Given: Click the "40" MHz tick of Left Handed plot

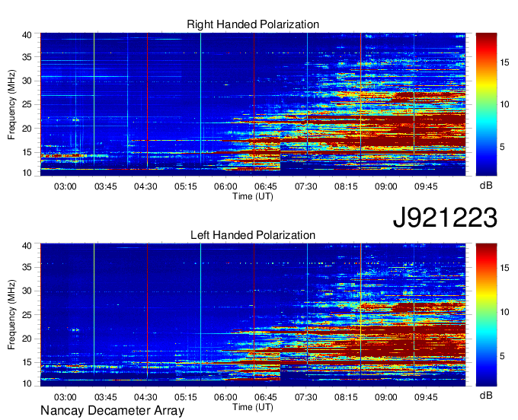Looking at the screenshot, I should (27, 246).
